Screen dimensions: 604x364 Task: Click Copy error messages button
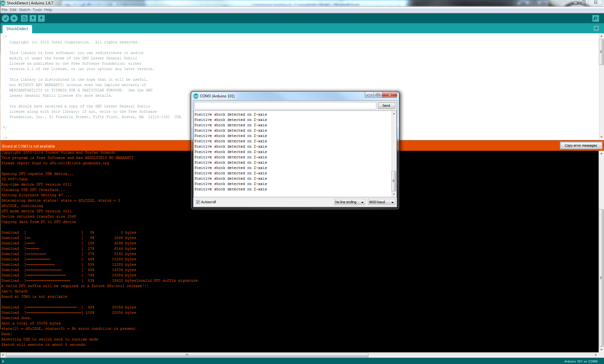(580, 145)
